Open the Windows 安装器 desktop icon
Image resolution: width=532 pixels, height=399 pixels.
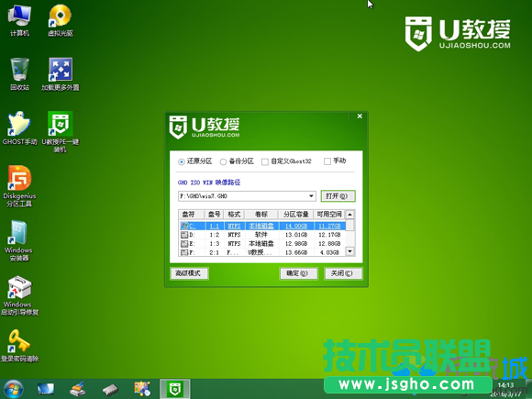click(18, 240)
